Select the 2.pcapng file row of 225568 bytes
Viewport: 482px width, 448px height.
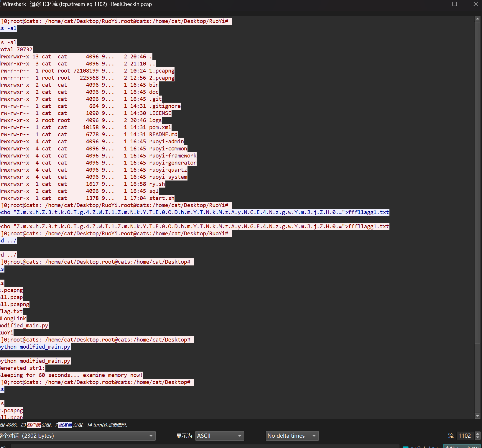pos(87,78)
